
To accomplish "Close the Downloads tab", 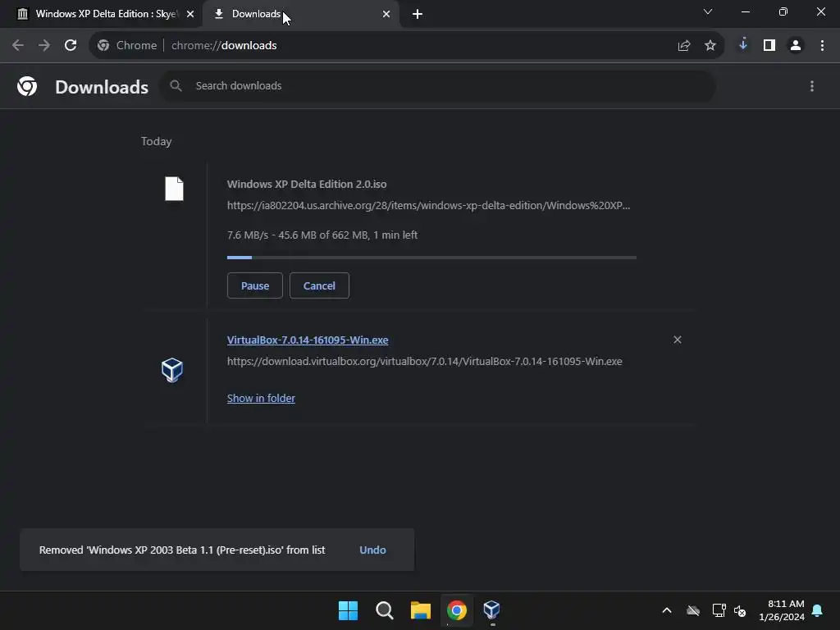I will pos(386,14).
